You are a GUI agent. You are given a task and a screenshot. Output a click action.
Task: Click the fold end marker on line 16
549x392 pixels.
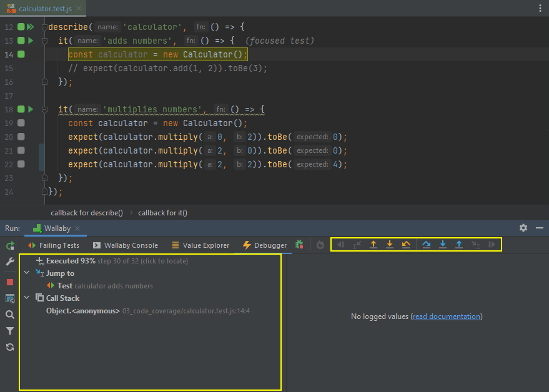click(x=44, y=82)
